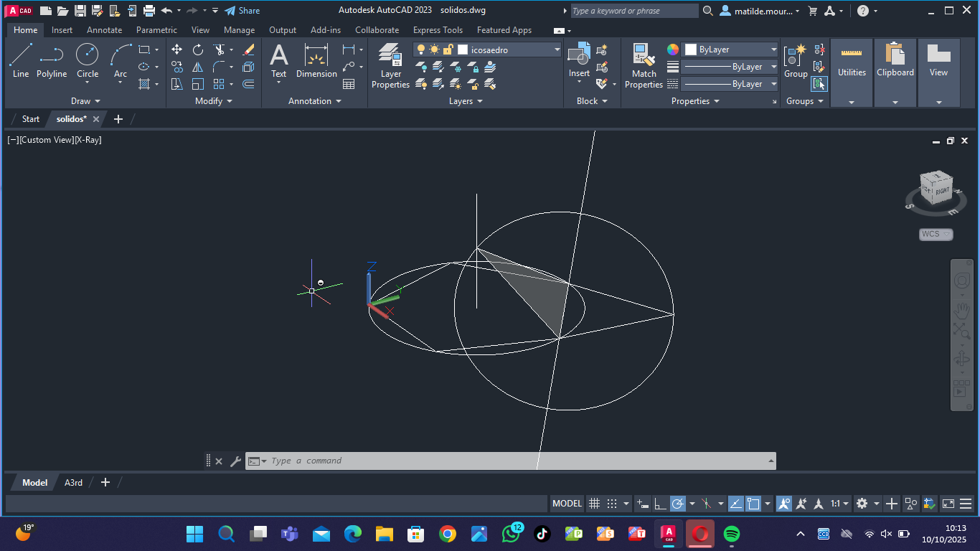Select the Polyline tool

coord(52,61)
